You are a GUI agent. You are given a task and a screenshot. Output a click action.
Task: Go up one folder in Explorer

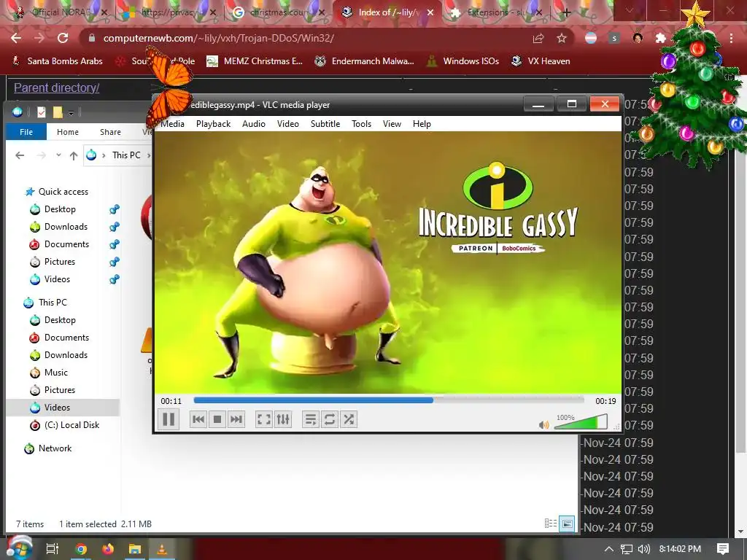point(74,155)
